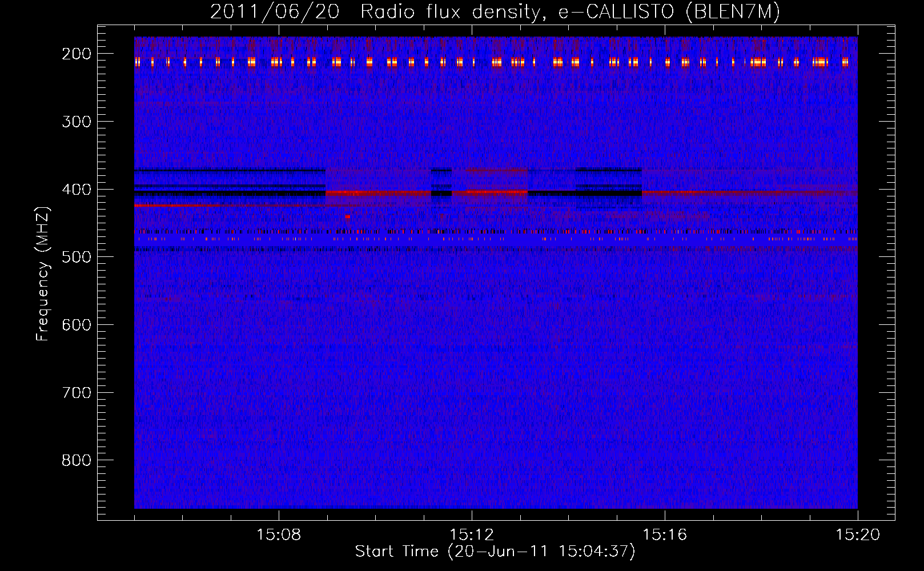Click the 15:12 time tick label
Image resolution: width=924 pixels, height=571 pixels.
pos(472,535)
